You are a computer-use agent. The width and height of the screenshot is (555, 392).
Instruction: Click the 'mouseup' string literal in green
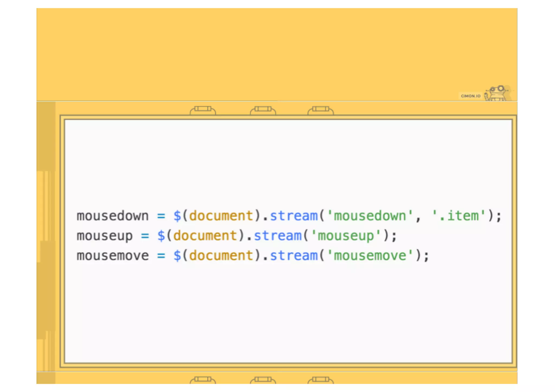346,236
